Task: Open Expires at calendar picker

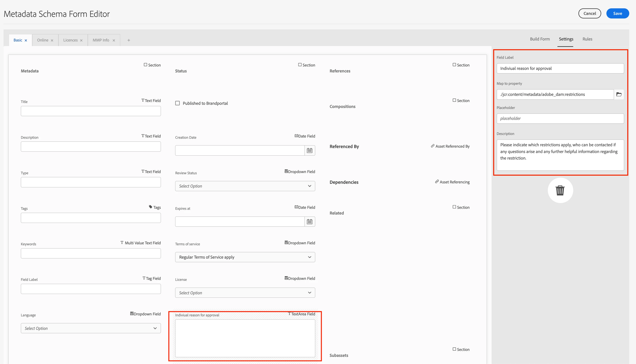Action: (x=309, y=221)
